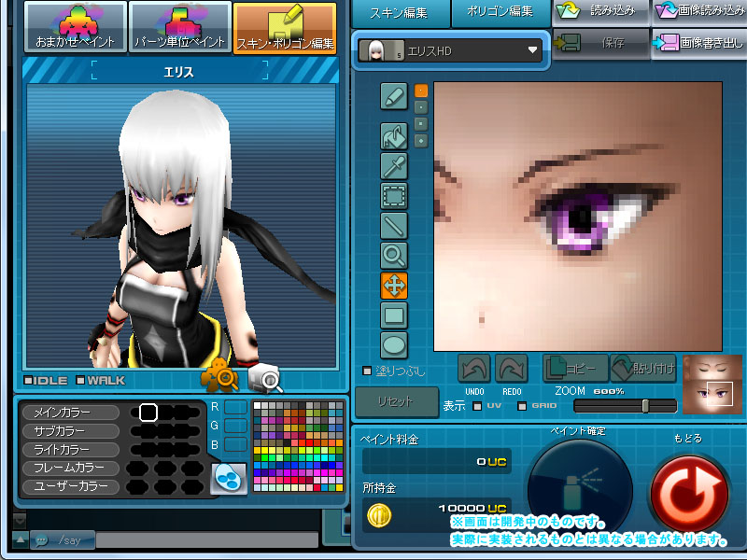Viewport: 747px width, 560px height.
Task: Click the white camera magnifier icon
Action: click(265, 378)
